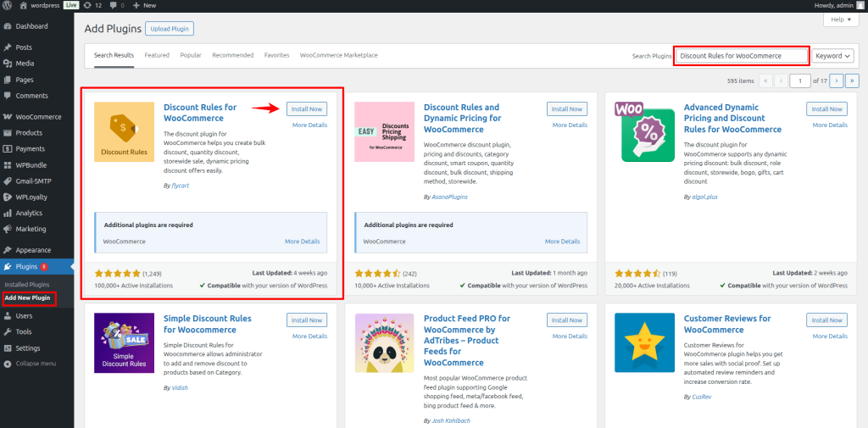The width and height of the screenshot is (868, 428).
Task: Install Discount Rules for WooCommerce plugin
Action: 307,109
